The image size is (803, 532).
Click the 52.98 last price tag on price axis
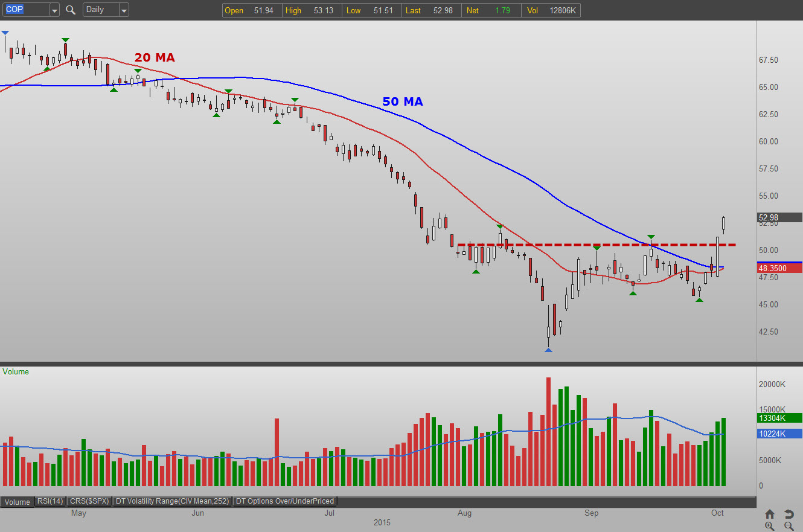pyautogui.click(x=779, y=217)
